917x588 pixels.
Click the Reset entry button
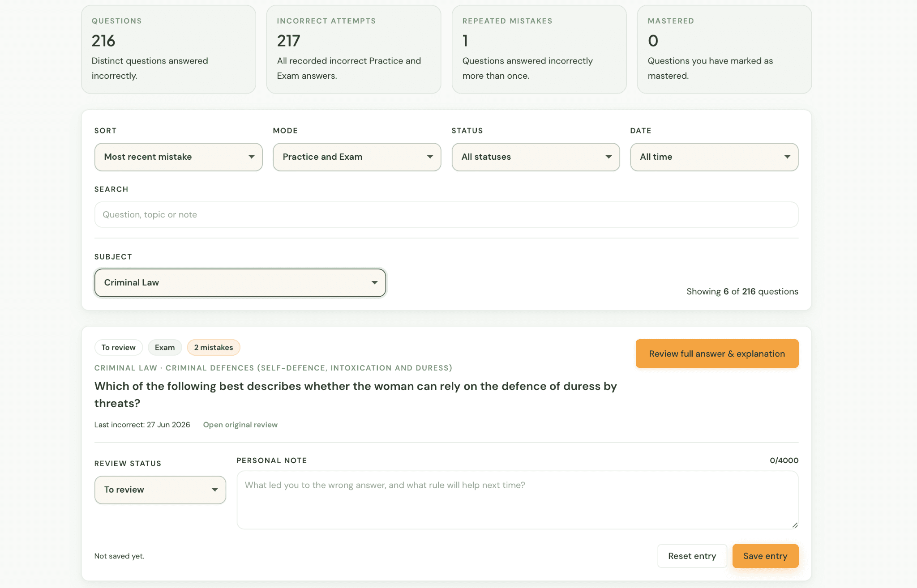click(692, 556)
